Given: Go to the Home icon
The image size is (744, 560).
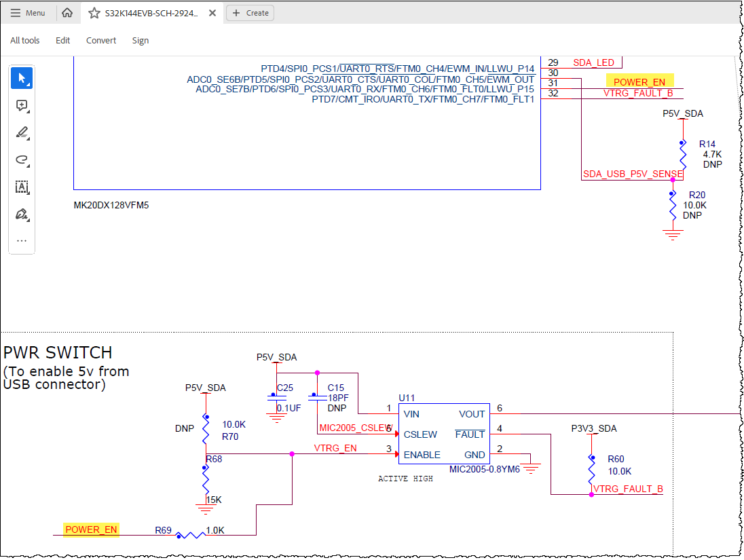Looking at the screenshot, I should 67,13.
